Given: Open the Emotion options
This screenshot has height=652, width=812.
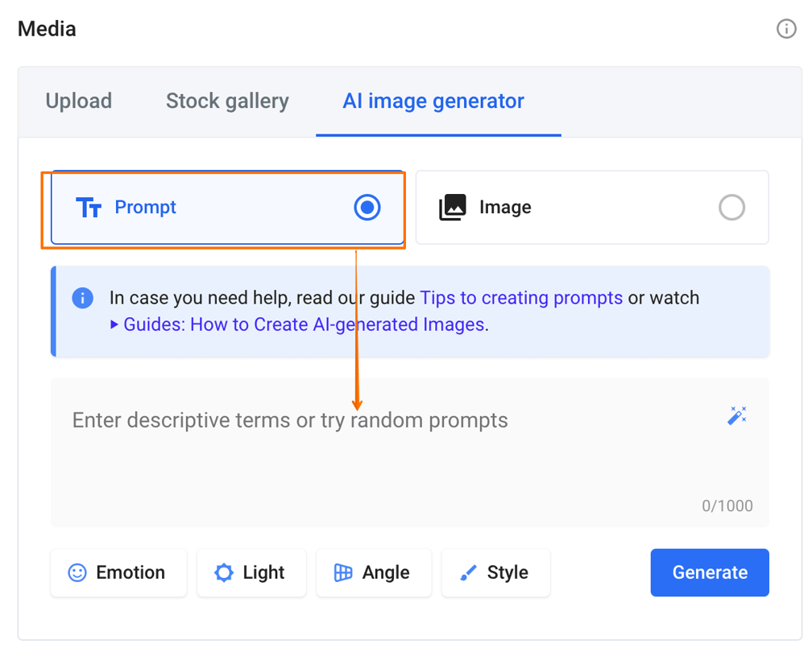Looking at the screenshot, I should click(118, 572).
